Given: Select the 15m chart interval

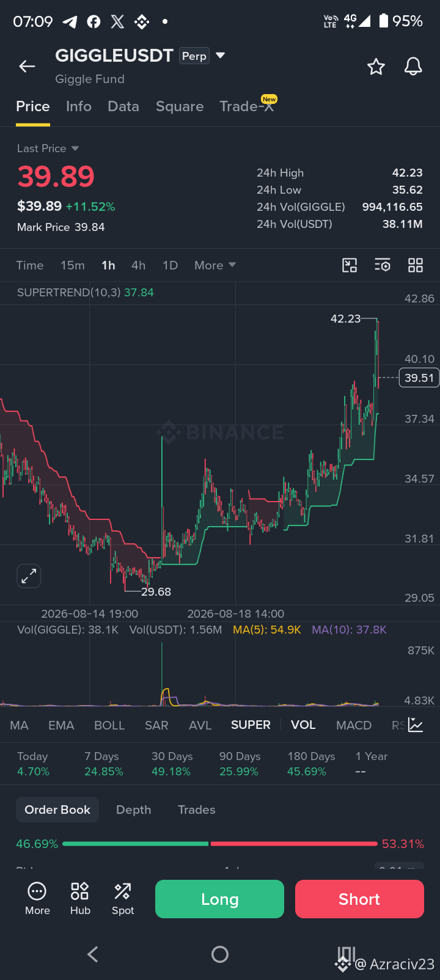Looking at the screenshot, I should click(73, 265).
